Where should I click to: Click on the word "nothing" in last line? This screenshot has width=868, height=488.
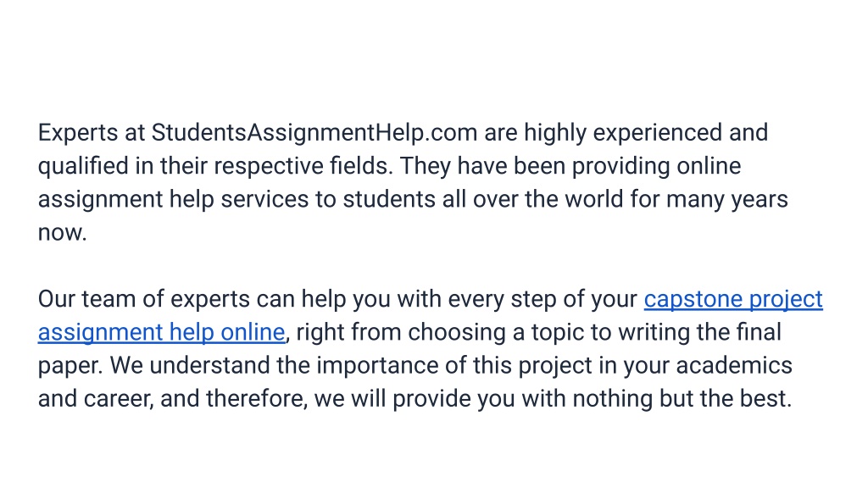click(612, 399)
